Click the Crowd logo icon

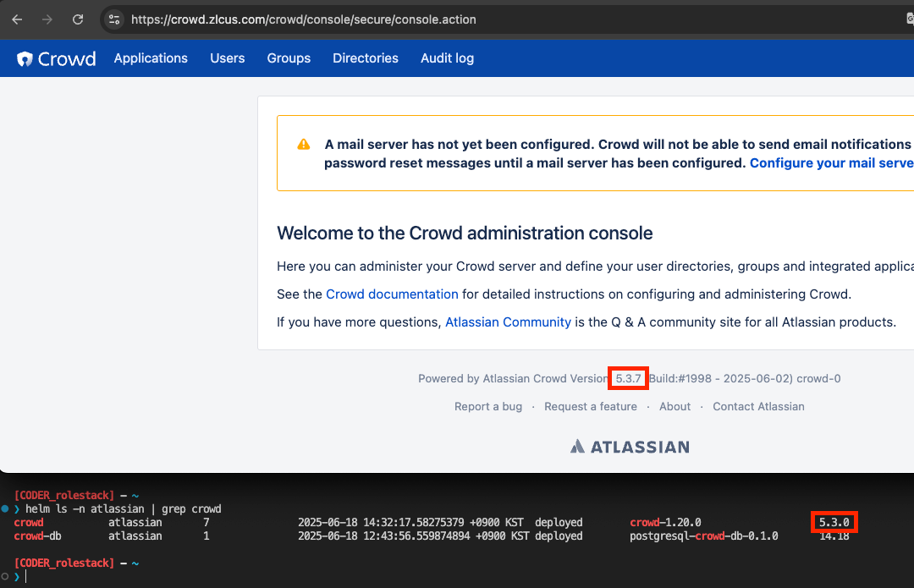click(x=25, y=59)
